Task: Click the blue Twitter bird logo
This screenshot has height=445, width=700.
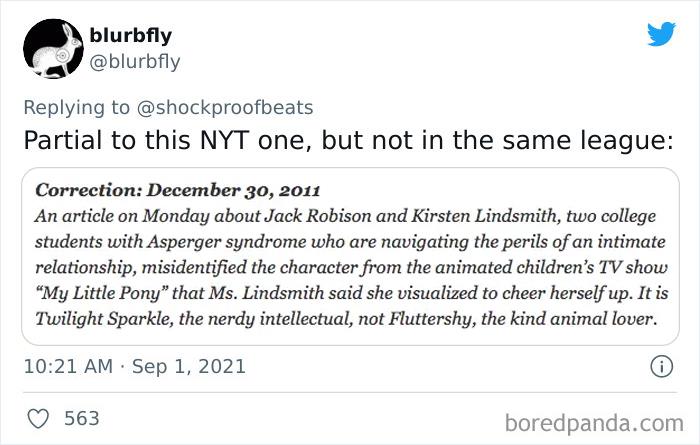Action: point(661,33)
